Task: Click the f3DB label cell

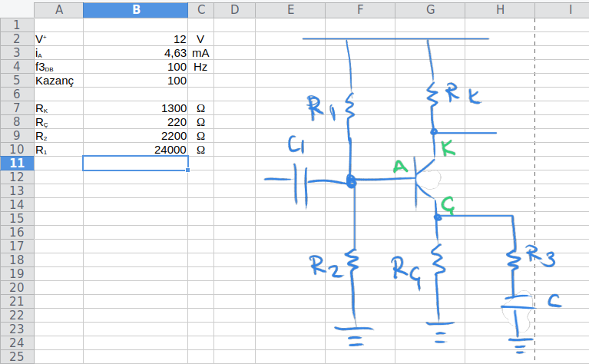Action: [58, 67]
